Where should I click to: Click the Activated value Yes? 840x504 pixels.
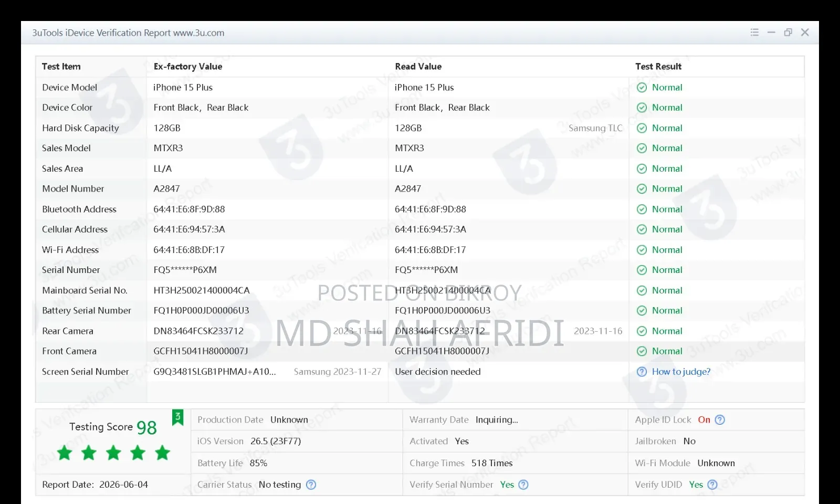tap(462, 442)
